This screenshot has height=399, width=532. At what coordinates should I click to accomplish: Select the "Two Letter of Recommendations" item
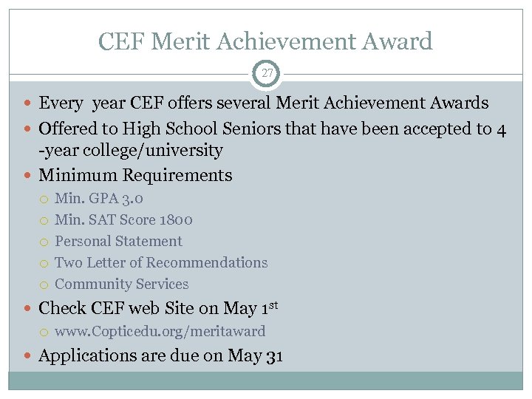point(161,262)
